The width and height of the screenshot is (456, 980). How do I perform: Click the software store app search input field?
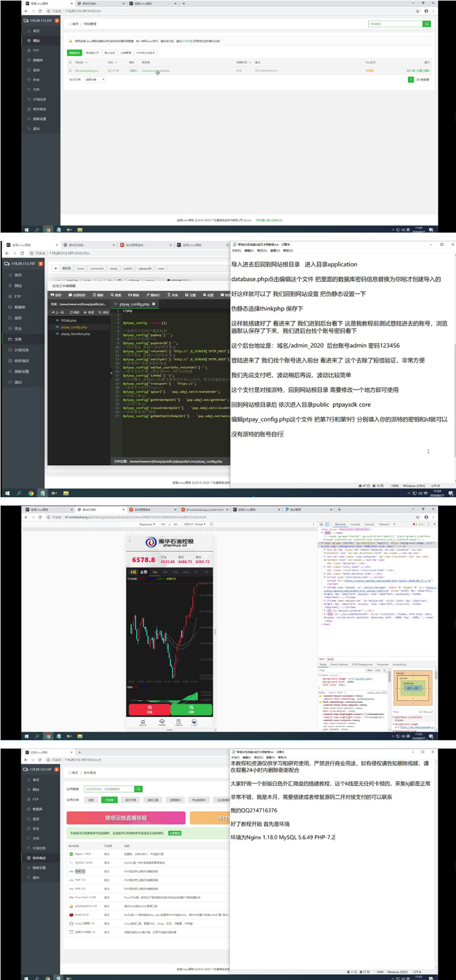coord(108,789)
